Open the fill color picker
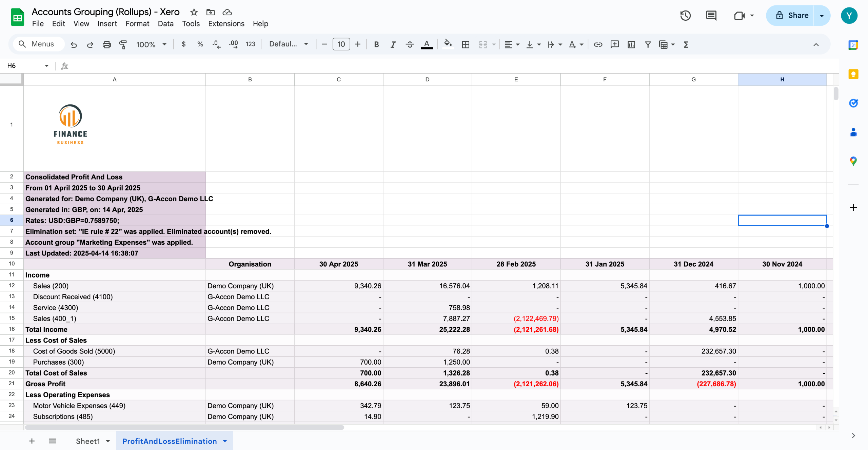The image size is (868, 450). tap(448, 44)
